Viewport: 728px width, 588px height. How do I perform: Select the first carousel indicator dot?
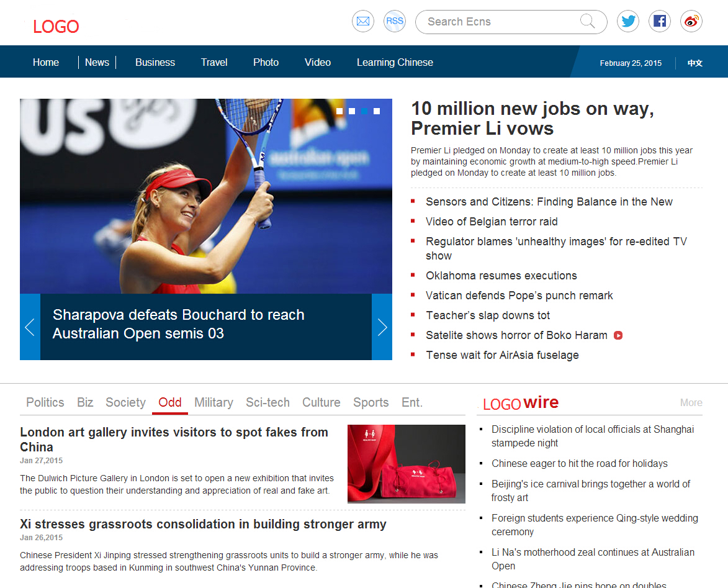click(x=339, y=111)
